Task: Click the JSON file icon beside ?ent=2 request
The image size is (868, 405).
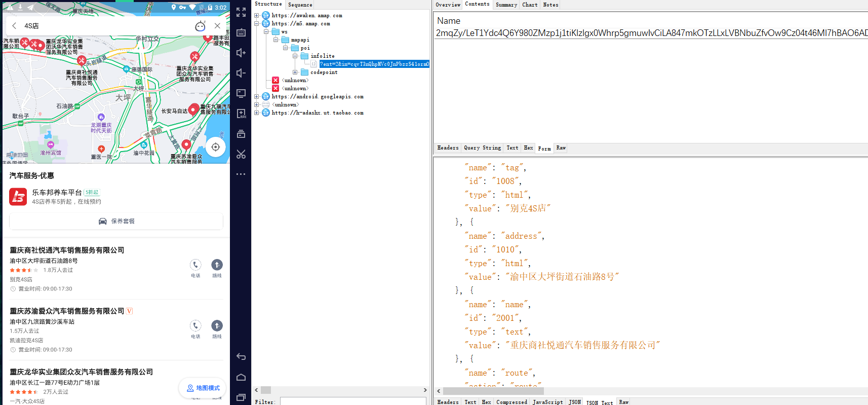Action: click(x=314, y=64)
